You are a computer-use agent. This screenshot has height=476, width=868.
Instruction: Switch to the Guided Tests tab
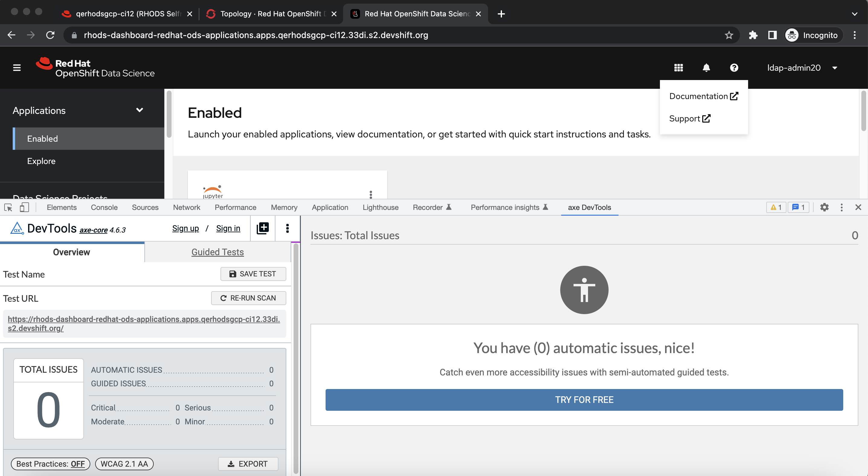pyautogui.click(x=217, y=252)
